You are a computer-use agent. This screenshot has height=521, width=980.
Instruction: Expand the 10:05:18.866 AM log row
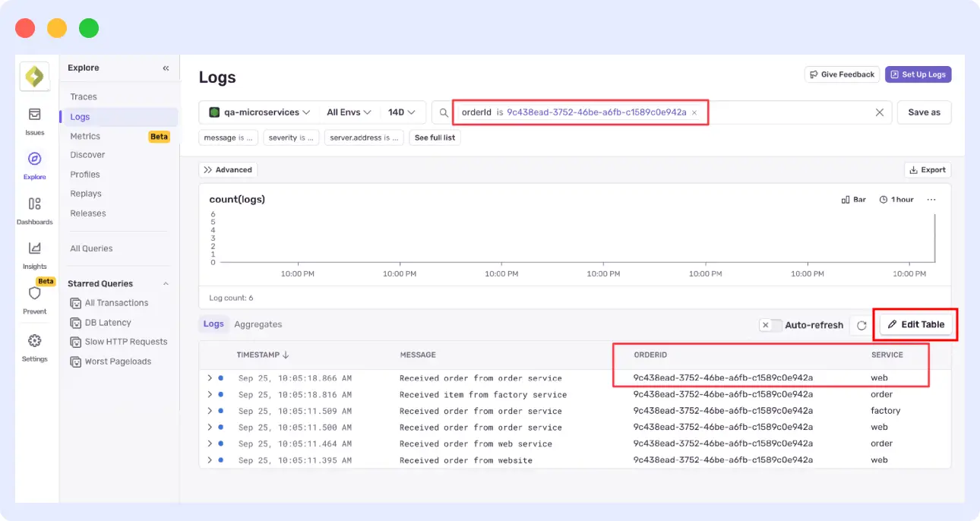pos(210,377)
